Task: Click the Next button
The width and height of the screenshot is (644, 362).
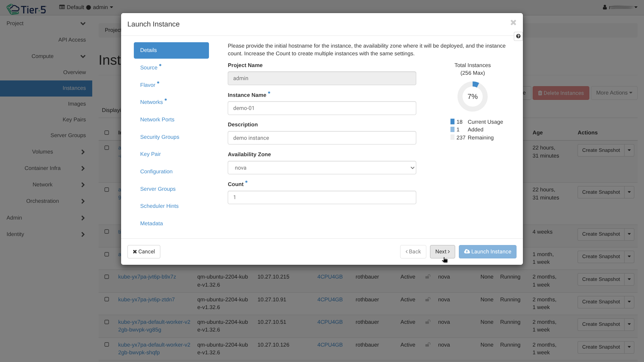Action: pos(442,252)
